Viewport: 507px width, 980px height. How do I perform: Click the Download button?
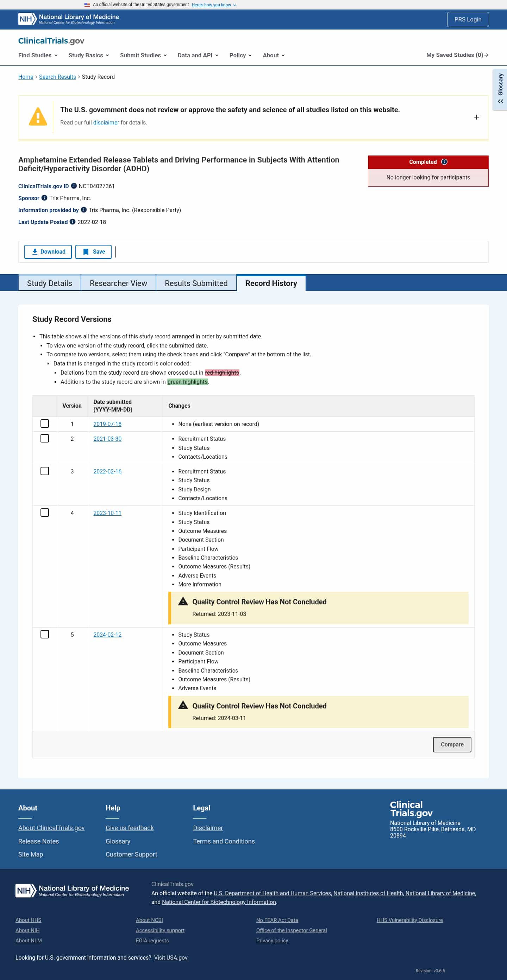click(x=48, y=252)
